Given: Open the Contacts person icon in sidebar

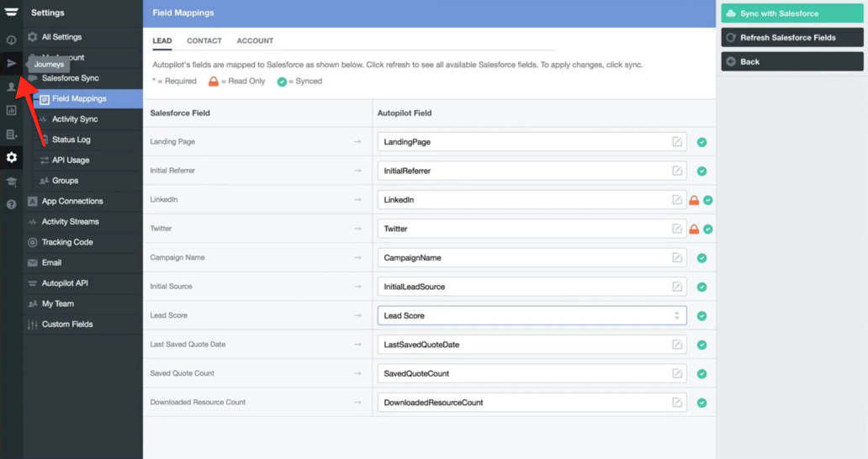Looking at the screenshot, I should coord(11,87).
